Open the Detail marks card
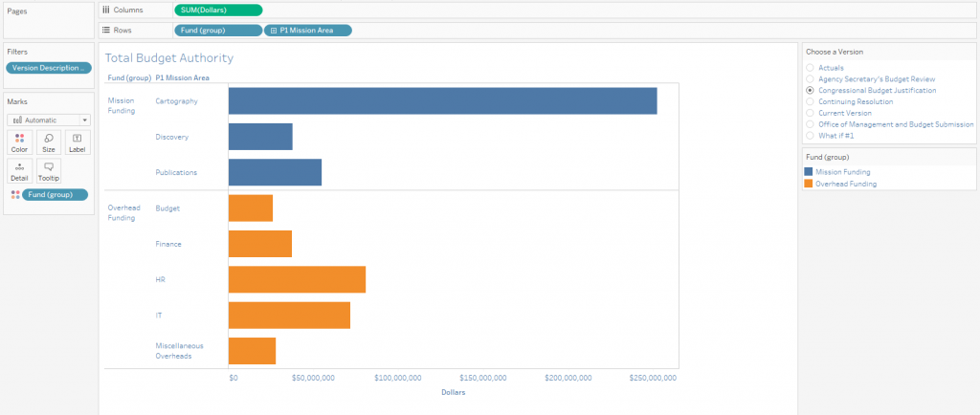980x415 pixels. coord(19,171)
